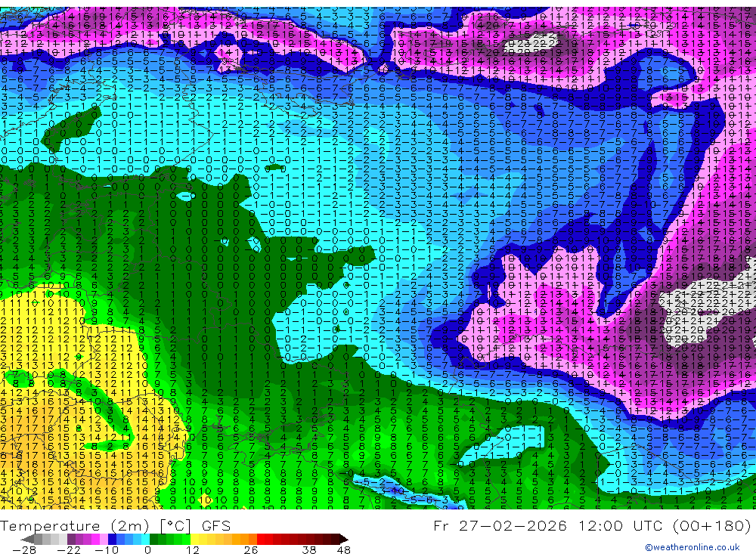756x554 pixels.
Task: Click the dark maroon right arrow of color scale
Action: point(344,540)
